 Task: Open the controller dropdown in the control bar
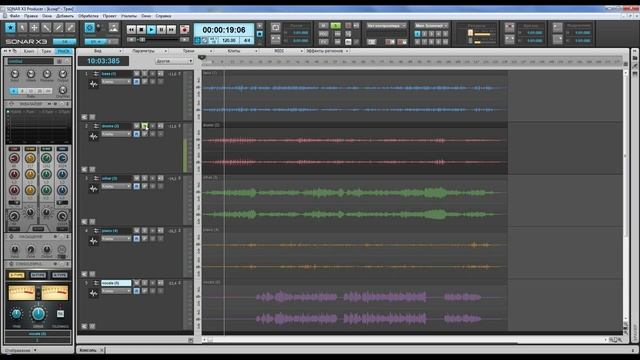[x=386, y=25]
